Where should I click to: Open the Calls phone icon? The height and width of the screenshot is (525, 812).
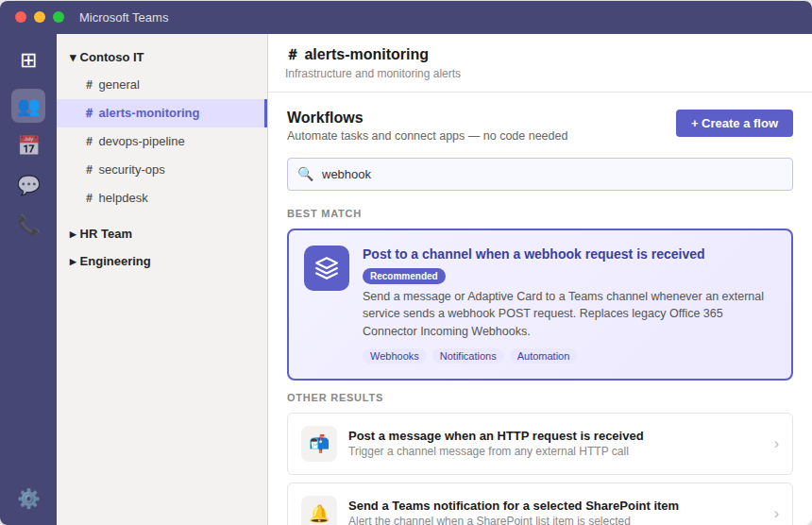(28, 225)
